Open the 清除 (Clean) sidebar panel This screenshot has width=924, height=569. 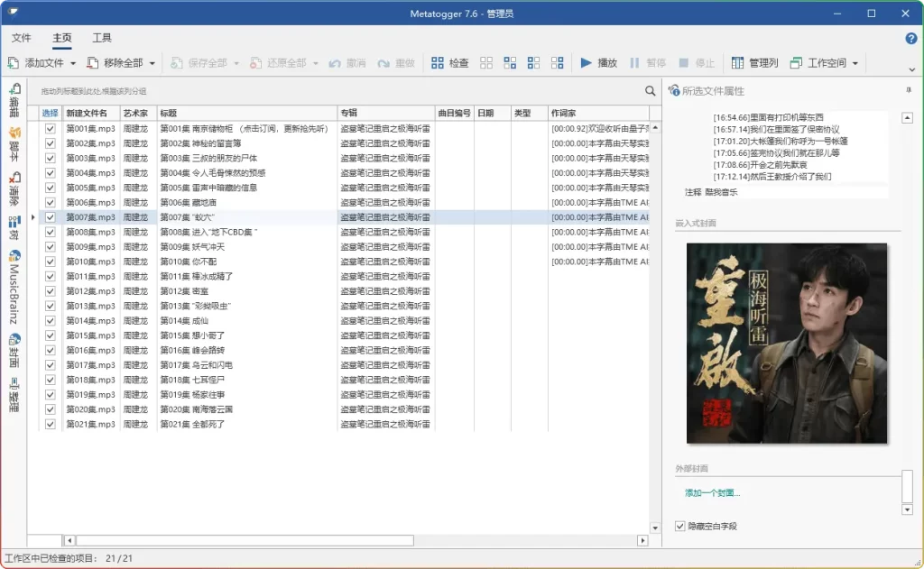[14, 188]
